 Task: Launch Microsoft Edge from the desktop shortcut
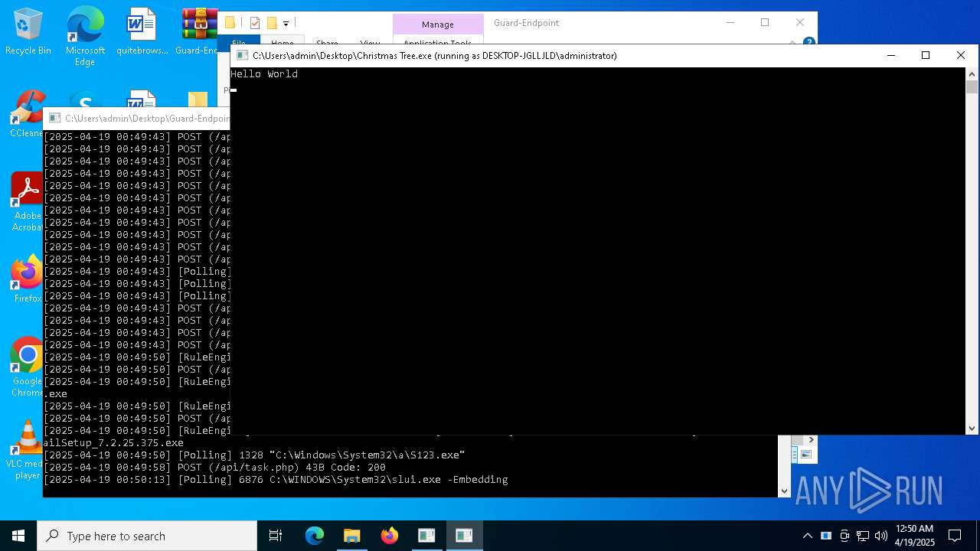tap(85, 37)
